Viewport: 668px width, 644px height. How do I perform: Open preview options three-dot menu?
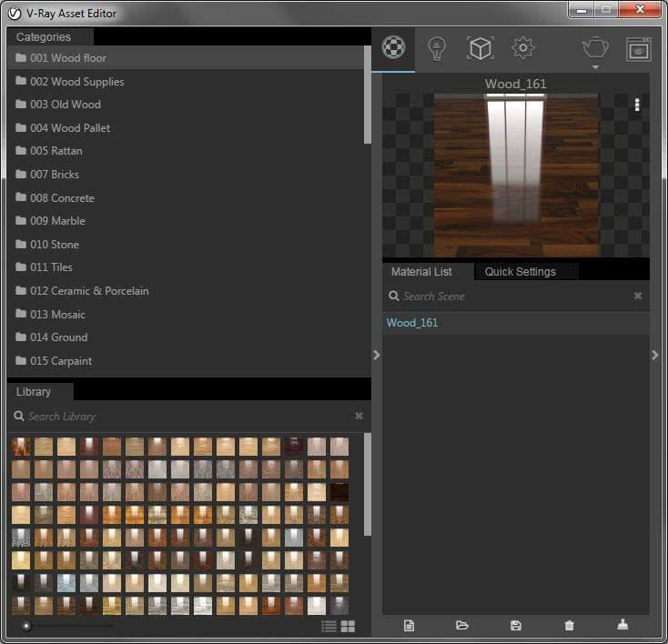pos(637,105)
